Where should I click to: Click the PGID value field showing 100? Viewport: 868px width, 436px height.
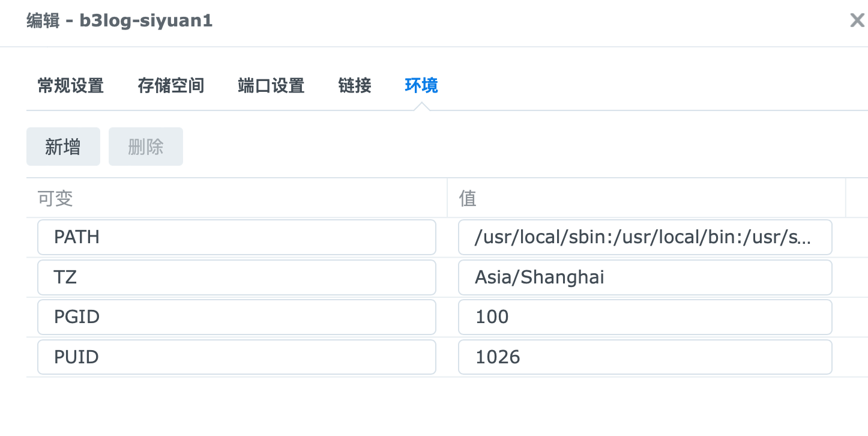[645, 317]
